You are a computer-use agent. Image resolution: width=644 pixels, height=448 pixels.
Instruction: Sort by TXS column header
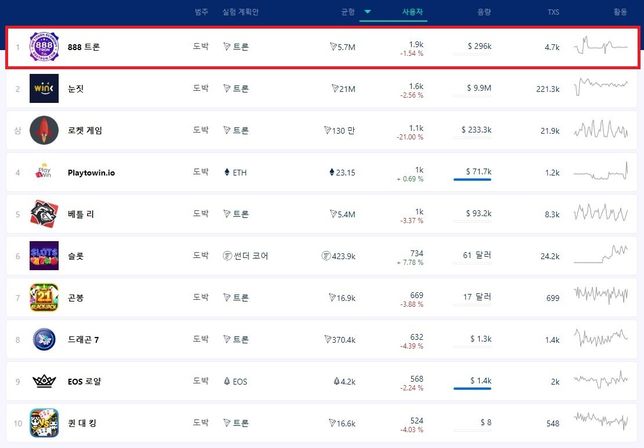pos(553,13)
